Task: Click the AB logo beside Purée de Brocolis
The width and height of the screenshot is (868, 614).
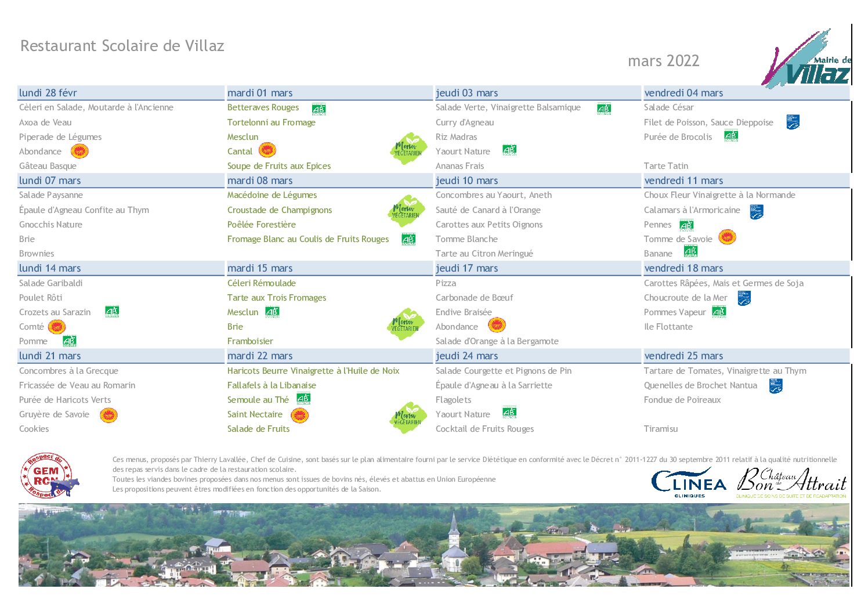Action: click(731, 136)
